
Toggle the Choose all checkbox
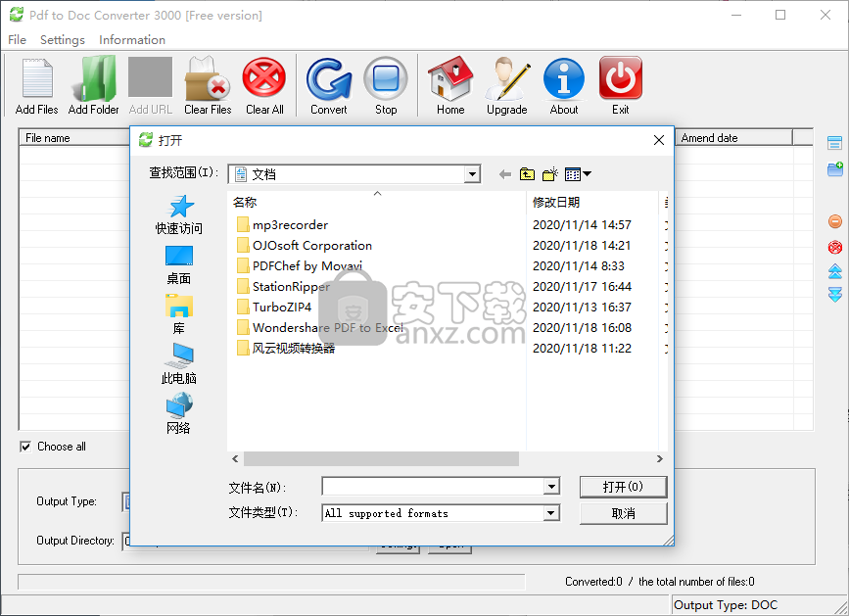pos(24,447)
